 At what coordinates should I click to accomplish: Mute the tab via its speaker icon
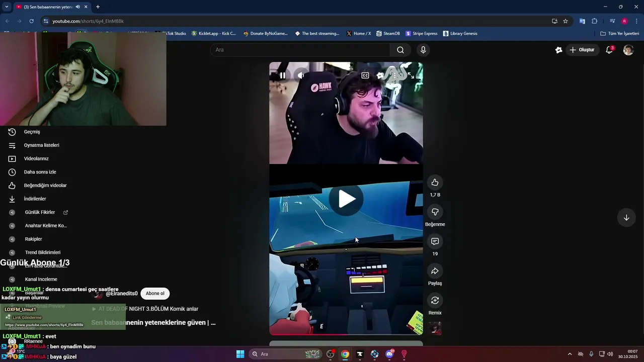pos(77,7)
